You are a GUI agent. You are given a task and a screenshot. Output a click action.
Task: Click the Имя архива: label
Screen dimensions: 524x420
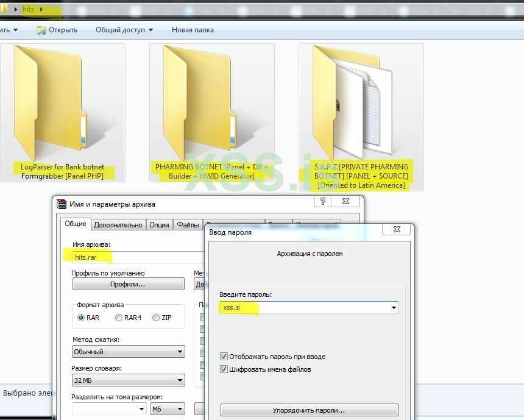(x=91, y=244)
